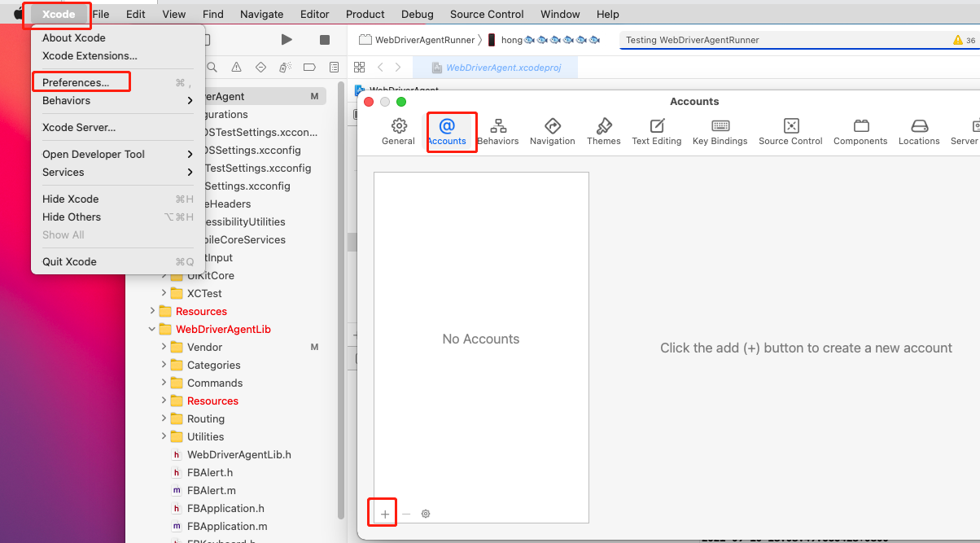Open WebDriverAgentLib.h file
Image resolution: width=980 pixels, height=543 pixels.
click(x=239, y=454)
